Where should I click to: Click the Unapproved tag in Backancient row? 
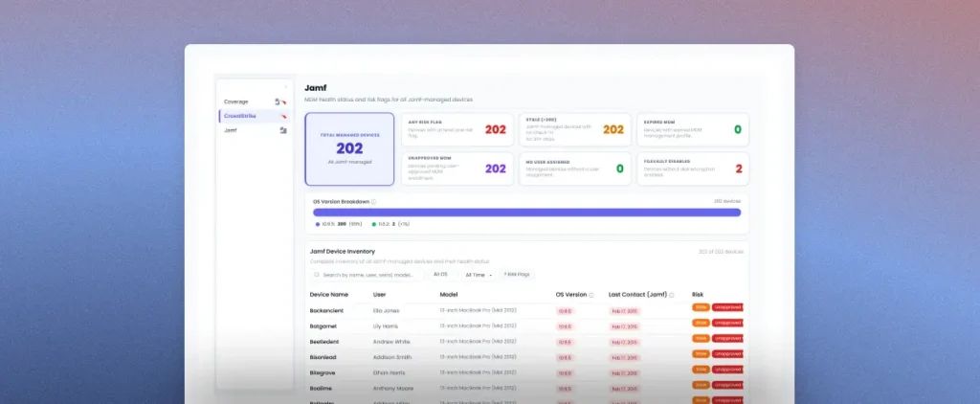tap(727, 307)
